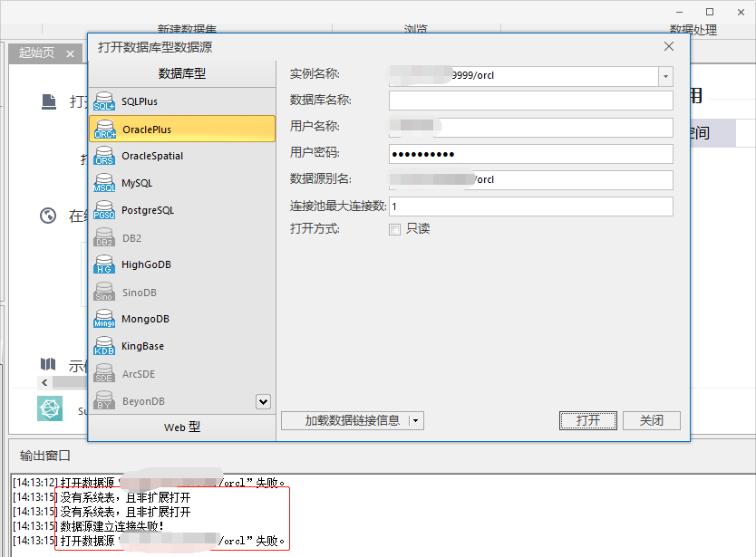Switch to the 起始页 tab
This screenshot has height=557, width=756.
pyautogui.click(x=36, y=53)
